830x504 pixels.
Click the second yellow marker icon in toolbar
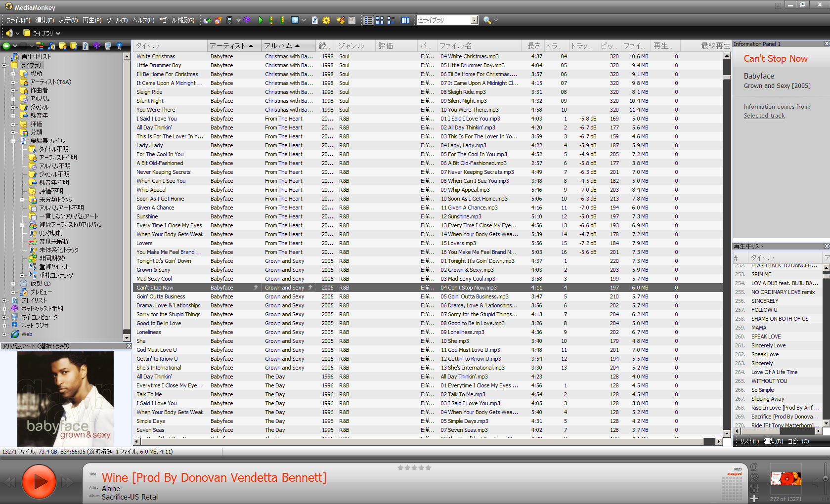282,20
